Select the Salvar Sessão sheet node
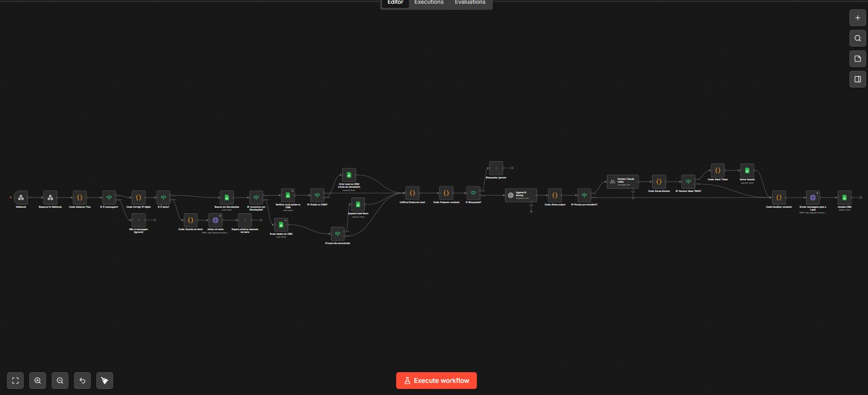 pyautogui.click(x=747, y=170)
